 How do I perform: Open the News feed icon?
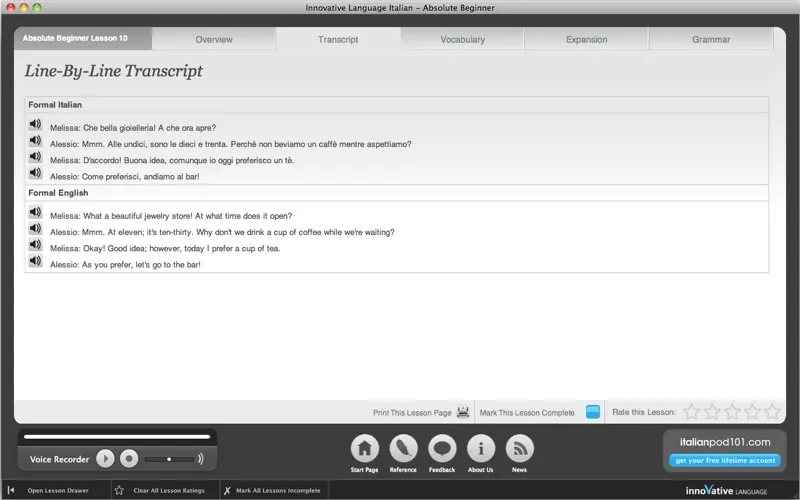point(519,449)
